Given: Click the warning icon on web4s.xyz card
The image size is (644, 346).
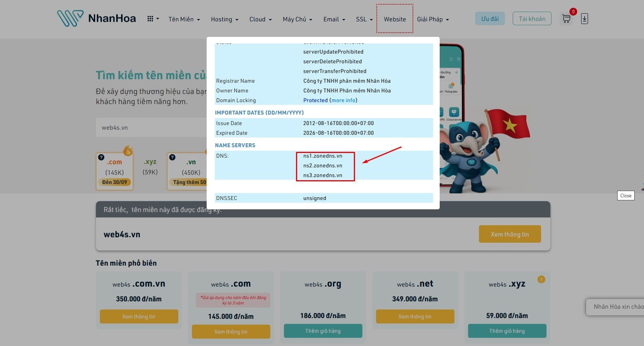Looking at the screenshot, I should (x=541, y=279).
